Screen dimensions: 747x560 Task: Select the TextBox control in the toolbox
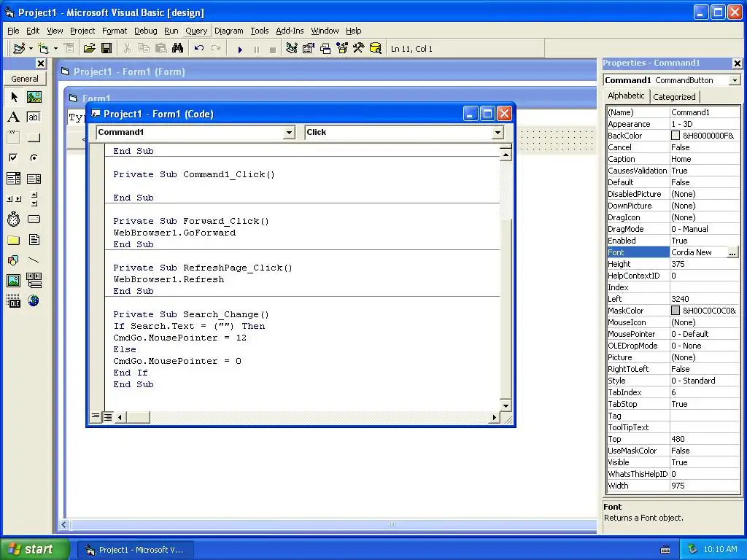pyautogui.click(x=34, y=117)
